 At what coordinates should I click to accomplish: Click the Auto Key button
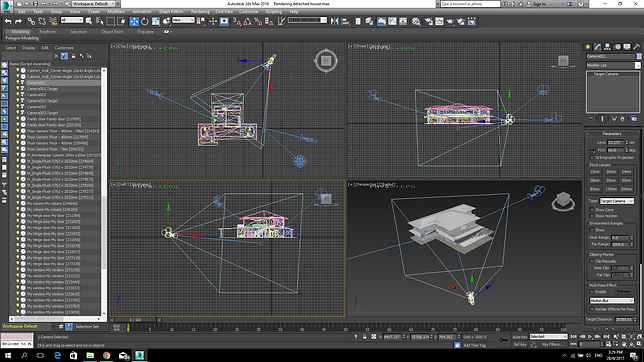(x=520, y=337)
